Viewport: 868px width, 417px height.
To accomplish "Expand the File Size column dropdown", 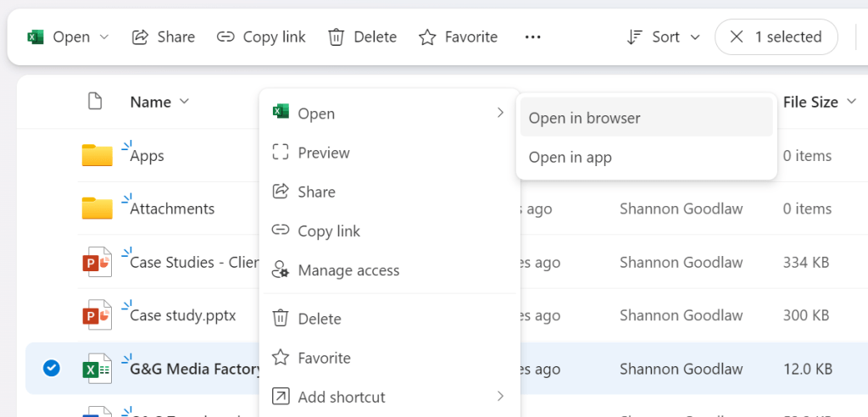I will coord(851,102).
